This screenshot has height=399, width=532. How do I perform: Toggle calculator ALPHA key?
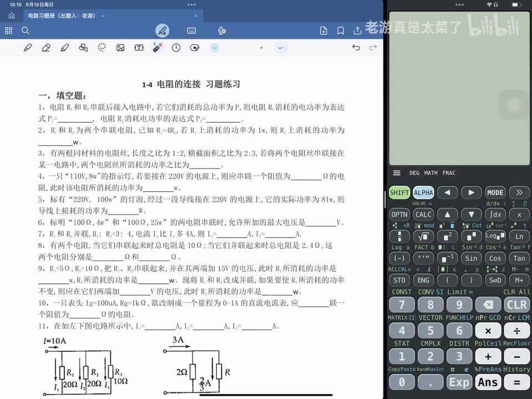[423, 193]
